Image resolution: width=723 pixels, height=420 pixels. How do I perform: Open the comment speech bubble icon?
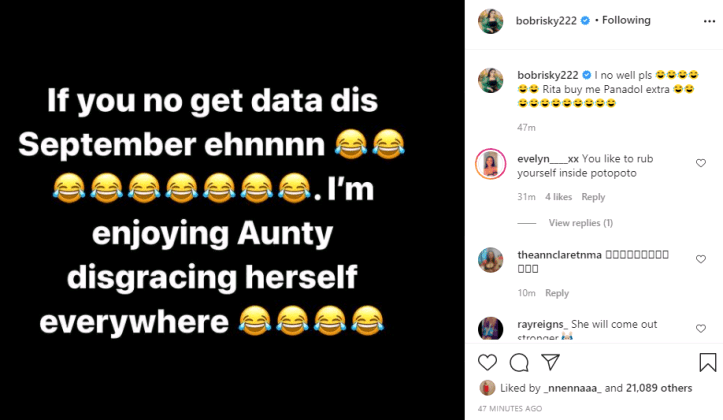coord(519,362)
